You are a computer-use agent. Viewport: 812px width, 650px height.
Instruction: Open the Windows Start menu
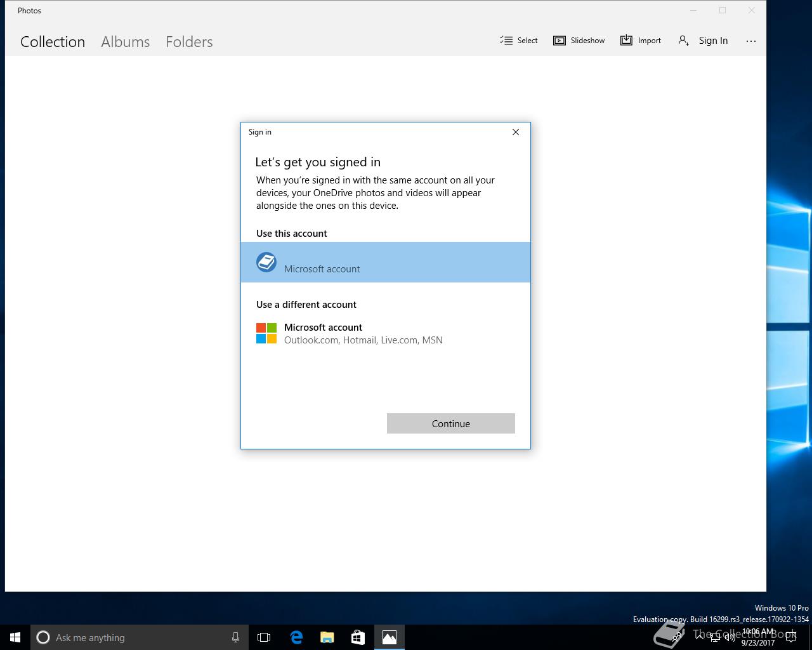coord(15,637)
